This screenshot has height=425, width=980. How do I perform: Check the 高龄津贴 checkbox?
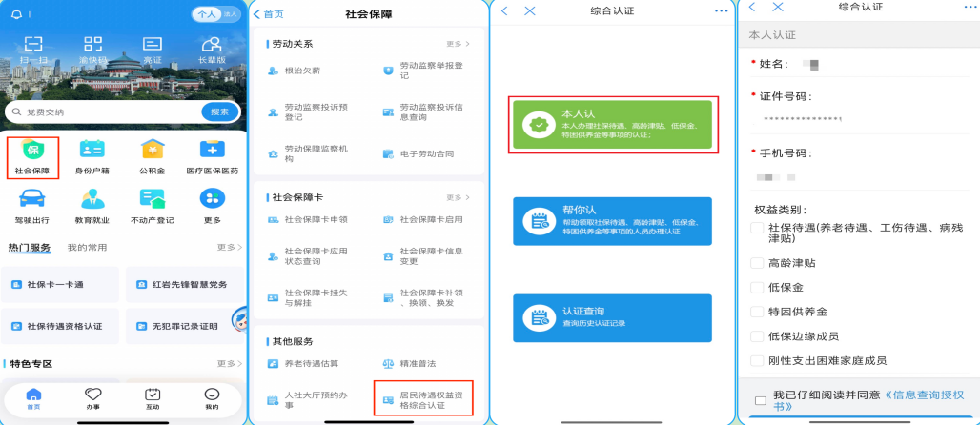pos(757,263)
